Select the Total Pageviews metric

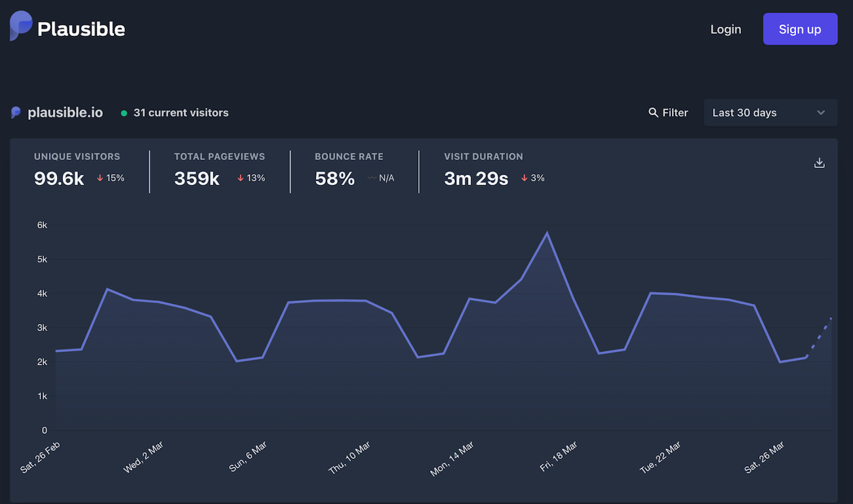click(220, 156)
